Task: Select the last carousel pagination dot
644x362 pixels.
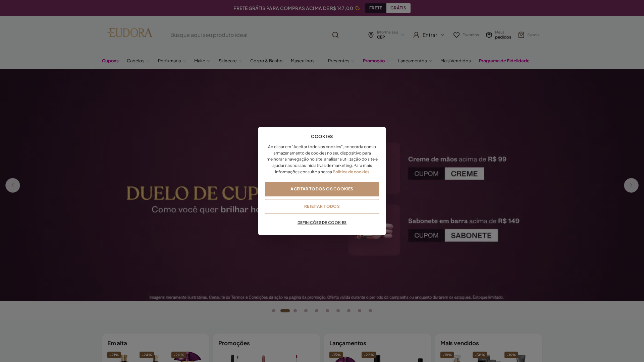Action: (x=370, y=311)
